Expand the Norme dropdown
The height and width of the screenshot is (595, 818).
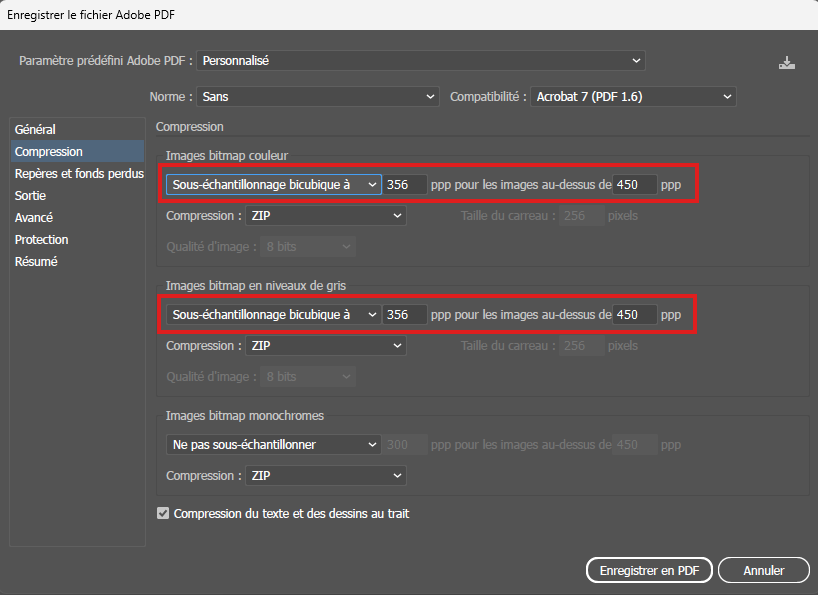pos(318,97)
